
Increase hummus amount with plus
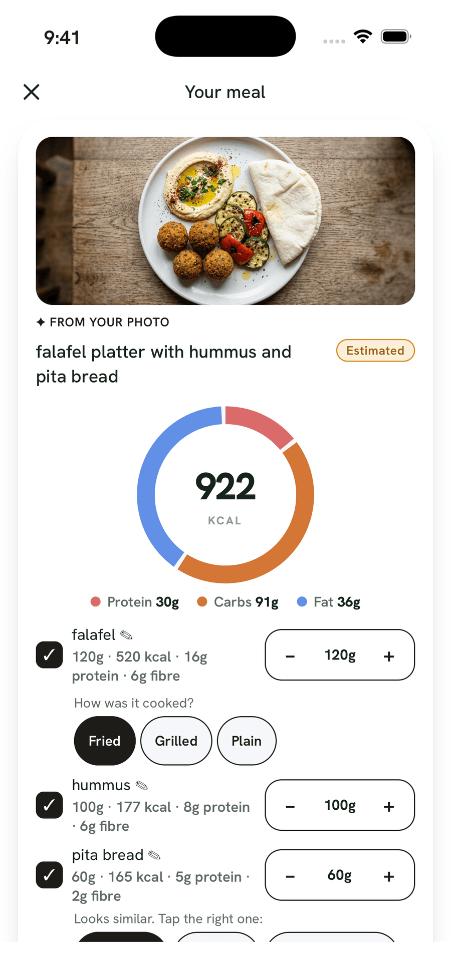click(389, 806)
